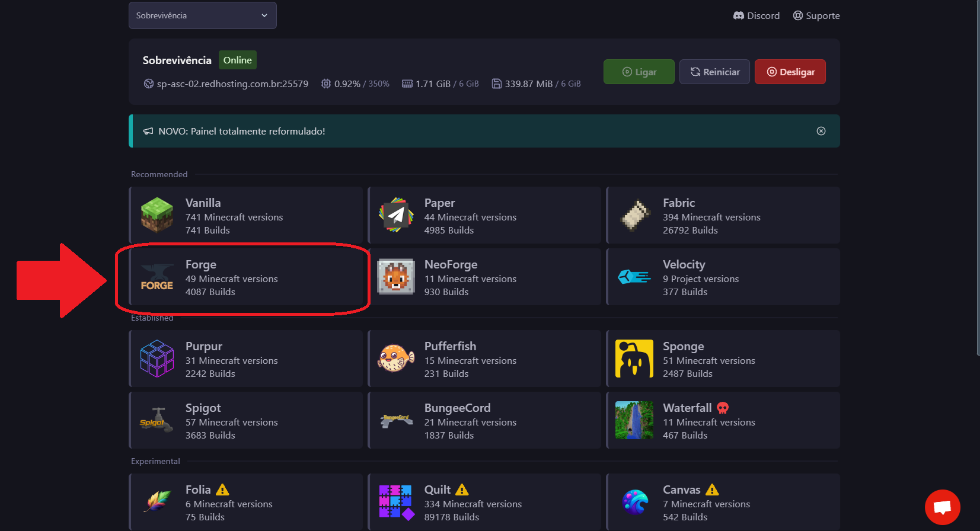Screen dimensions: 980x531
Task: Click the Quilt yellow warning triangle
Action: (x=462, y=490)
